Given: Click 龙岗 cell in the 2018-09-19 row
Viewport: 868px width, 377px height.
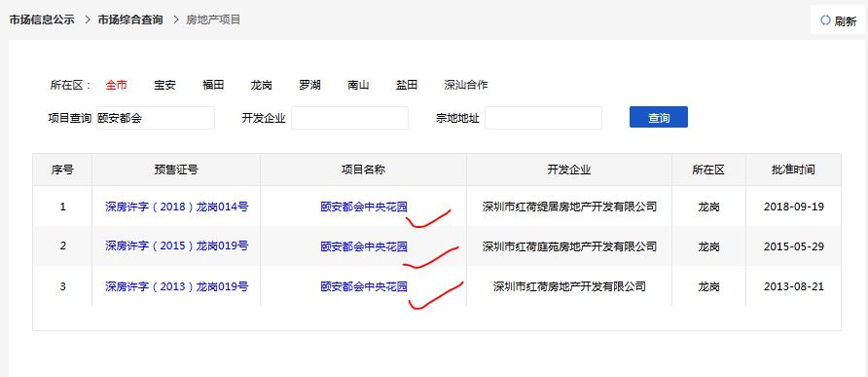Looking at the screenshot, I should pyautogui.click(x=708, y=207).
